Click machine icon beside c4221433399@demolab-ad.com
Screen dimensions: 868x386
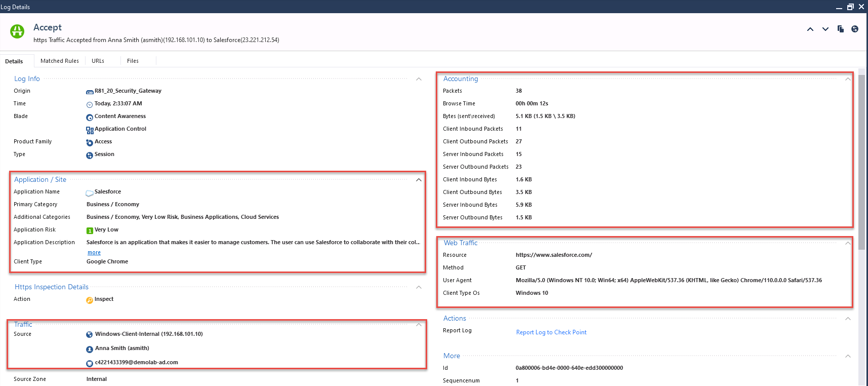[x=90, y=363]
